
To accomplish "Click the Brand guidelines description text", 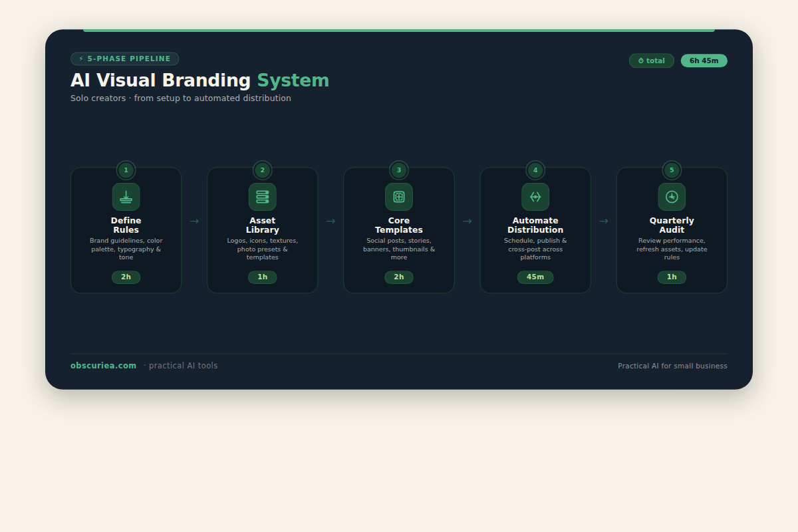I will tap(126, 249).
